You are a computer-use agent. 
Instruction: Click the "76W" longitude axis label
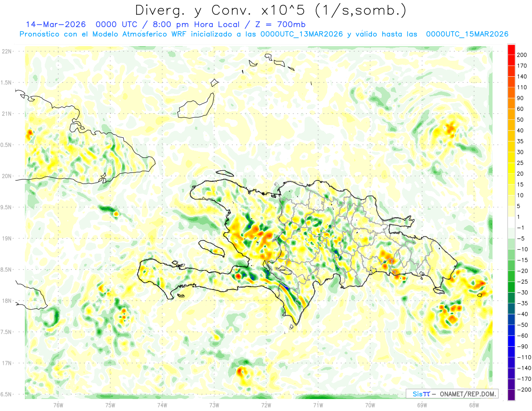click(59, 405)
